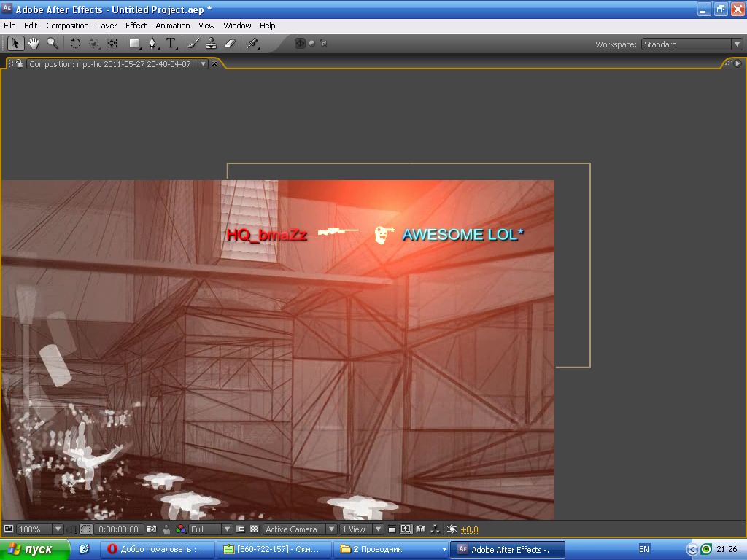Select the Pan Behind tool
Screen dimensions: 747x560
[x=112, y=43]
